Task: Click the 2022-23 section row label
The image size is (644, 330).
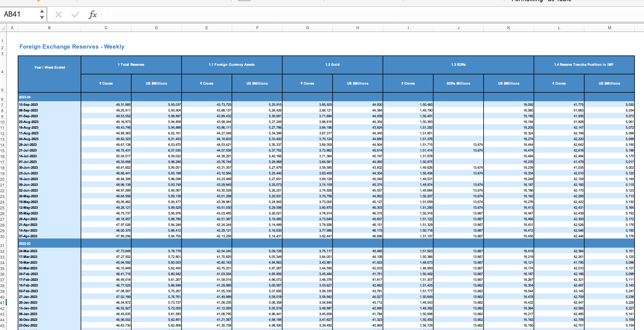Action: [25, 244]
